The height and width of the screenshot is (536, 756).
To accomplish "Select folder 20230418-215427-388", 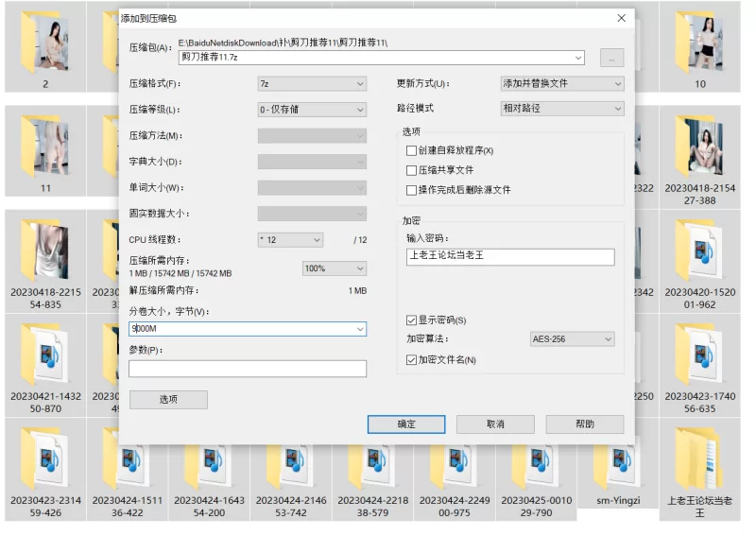I will 699,157.
